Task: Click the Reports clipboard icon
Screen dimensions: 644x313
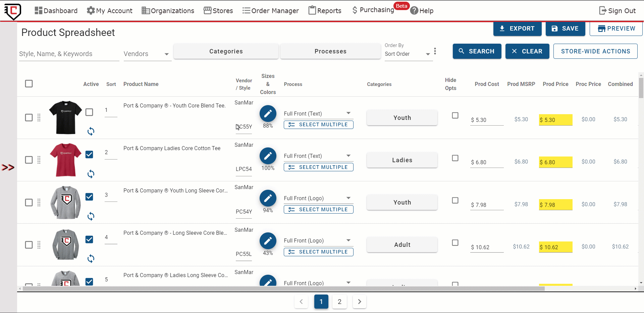Action: (312, 10)
